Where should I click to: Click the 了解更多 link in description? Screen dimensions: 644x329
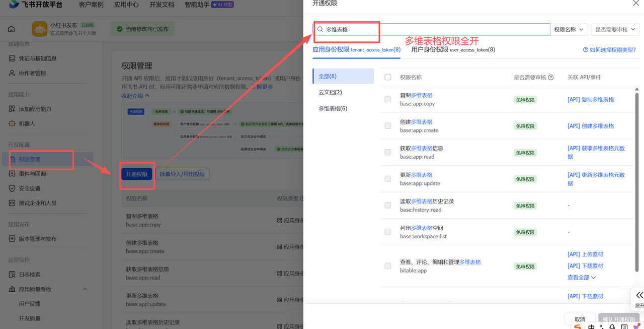[262, 87]
